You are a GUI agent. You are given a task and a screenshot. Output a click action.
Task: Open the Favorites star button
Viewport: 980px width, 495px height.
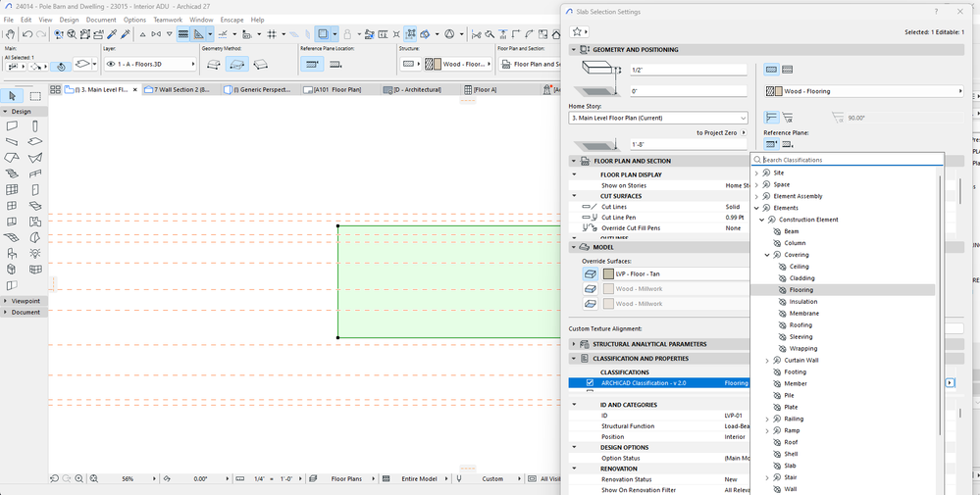point(579,31)
